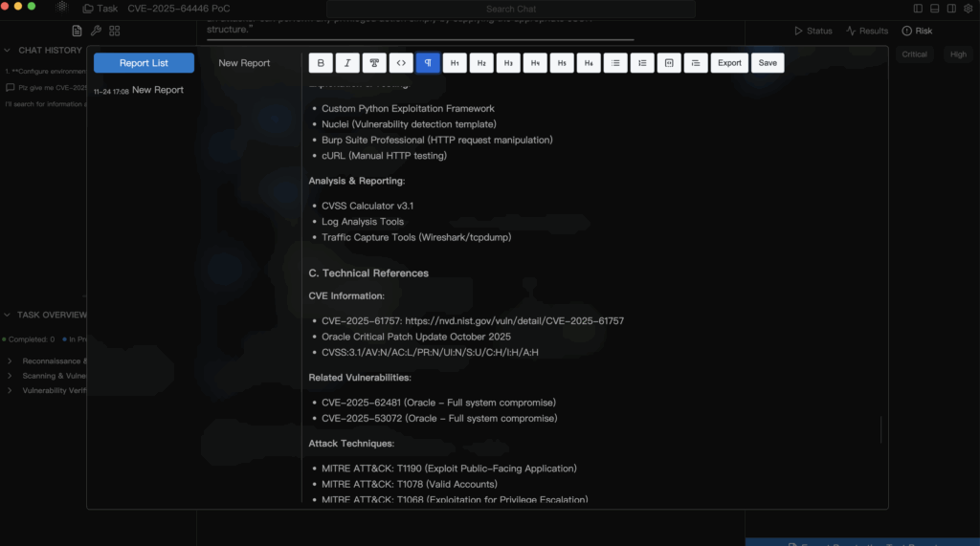
Task: Insert a bullet list in the report
Action: 615,63
